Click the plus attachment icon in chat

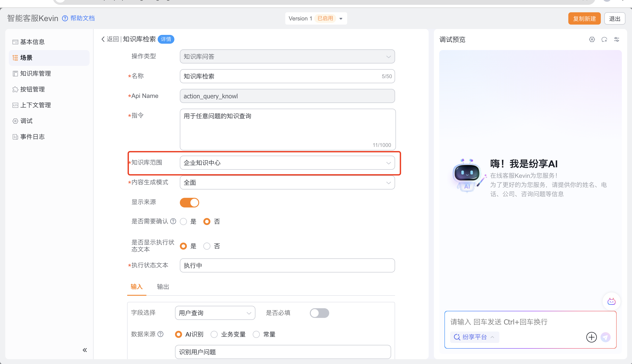click(591, 337)
